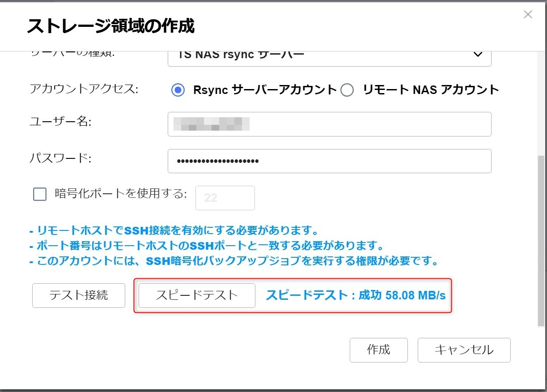Image resolution: width=547 pixels, height=392 pixels.
Task: Open the server type dropdown
Action: tap(329, 55)
